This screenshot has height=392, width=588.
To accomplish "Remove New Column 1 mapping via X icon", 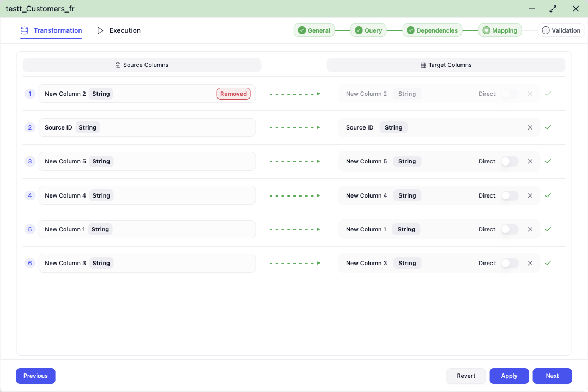I will click(530, 229).
